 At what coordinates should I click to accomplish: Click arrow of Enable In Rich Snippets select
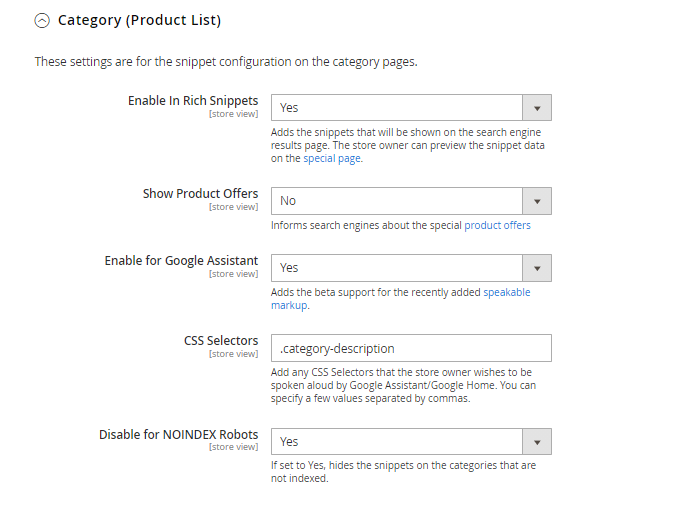click(537, 107)
